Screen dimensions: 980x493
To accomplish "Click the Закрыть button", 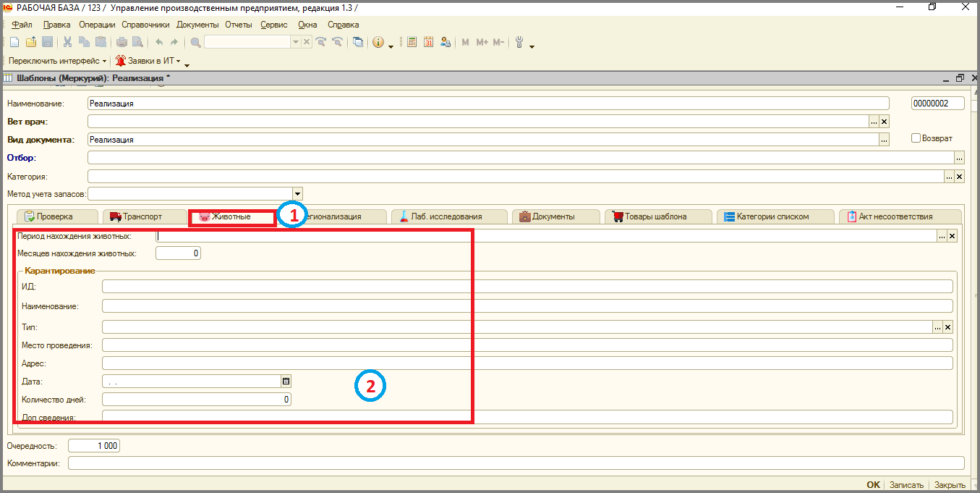I will pos(950,485).
